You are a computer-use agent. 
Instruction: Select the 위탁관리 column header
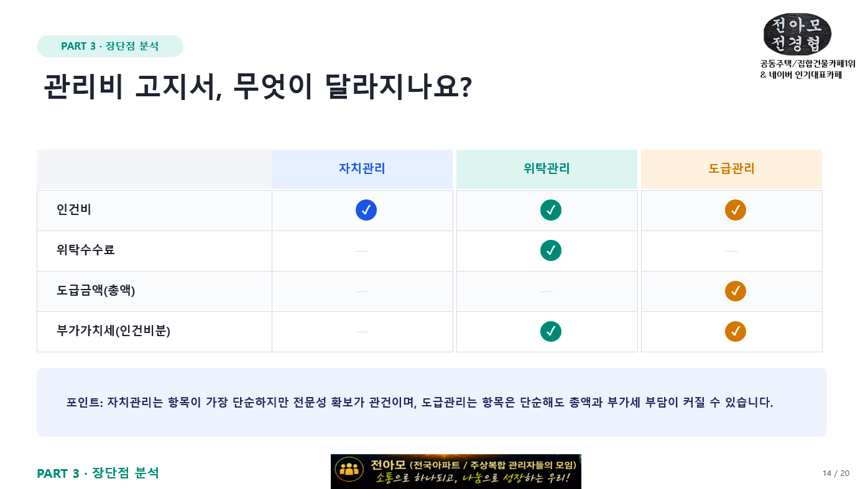coord(547,169)
